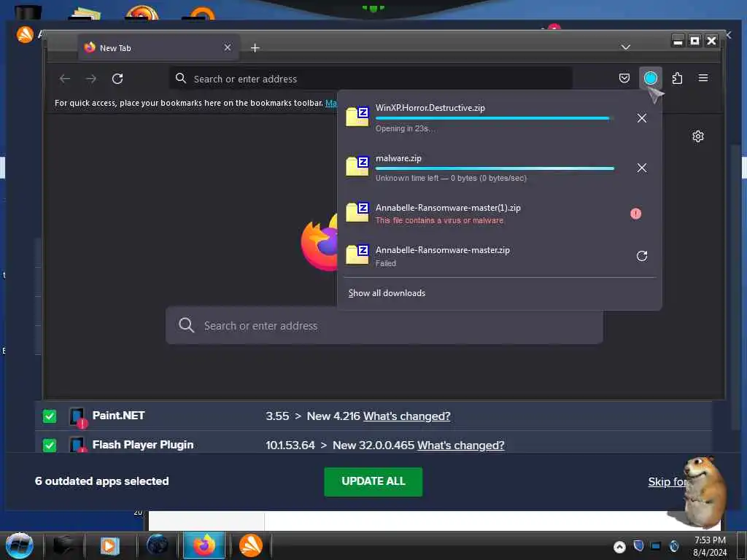Click the Annabelle-Ransomware-master.zip file name
The image size is (747, 560).
pos(443,250)
